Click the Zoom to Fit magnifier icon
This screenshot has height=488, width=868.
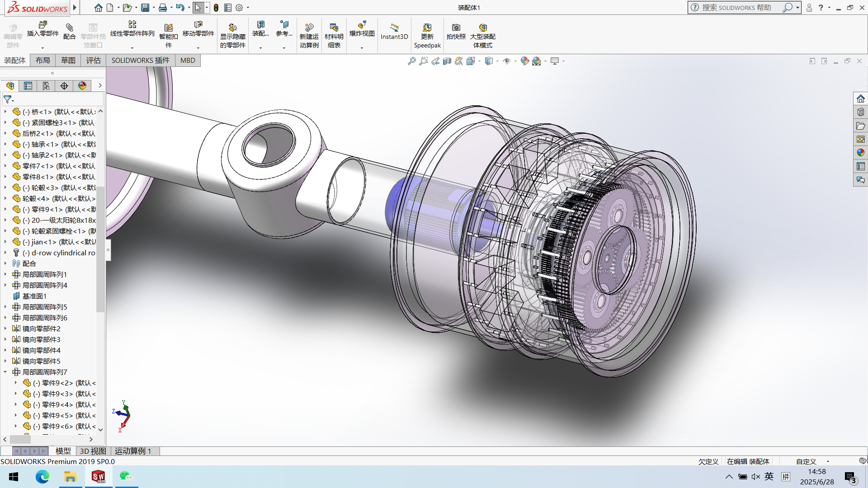[411, 61]
